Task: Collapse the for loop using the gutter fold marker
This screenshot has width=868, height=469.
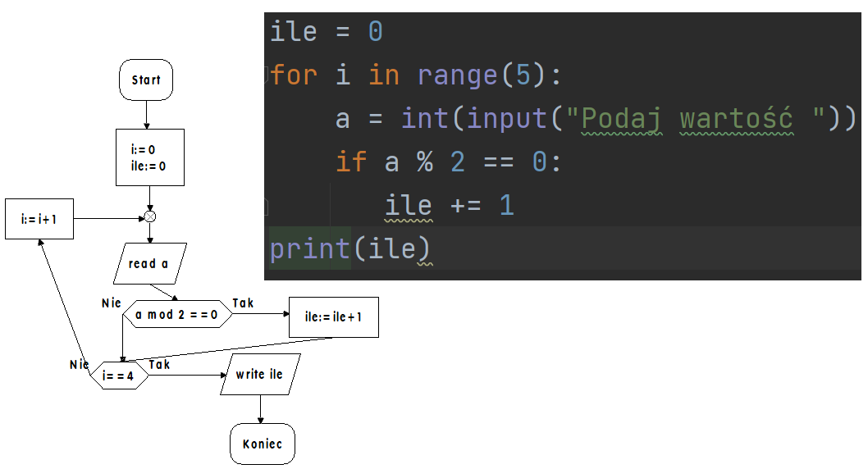Action: click(x=267, y=75)
